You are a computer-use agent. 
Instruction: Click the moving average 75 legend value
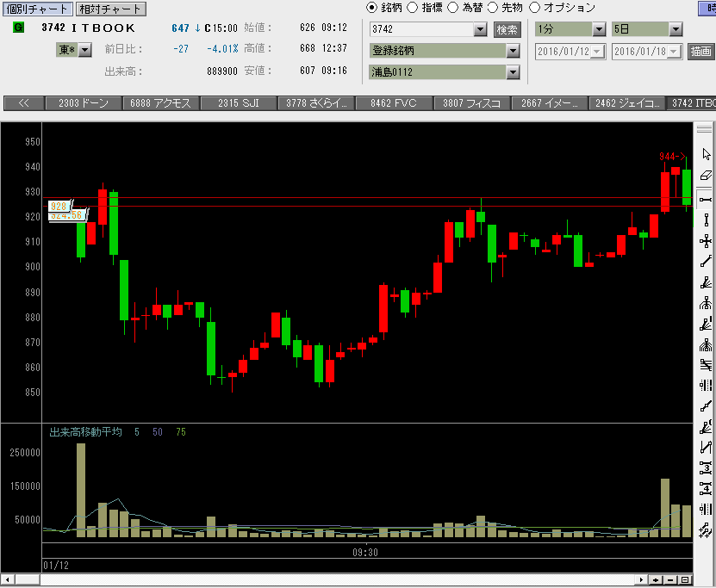(x=181, y=432)
